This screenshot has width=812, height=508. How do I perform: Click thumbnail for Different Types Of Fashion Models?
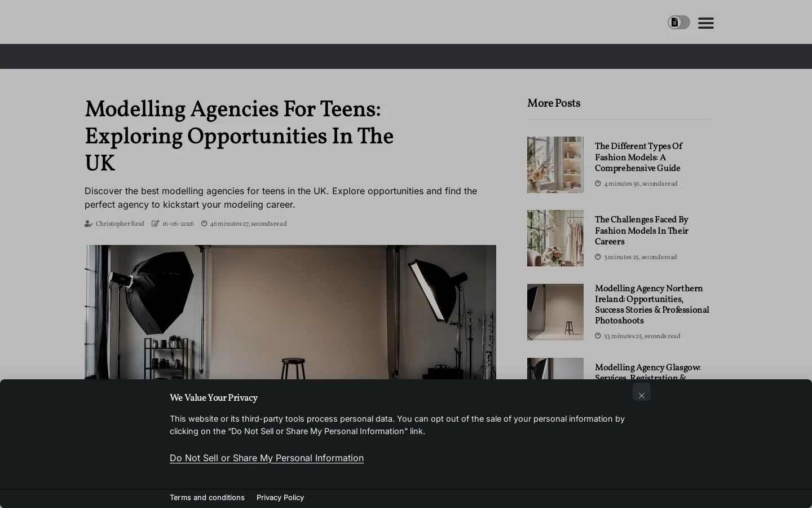(555, 165)
